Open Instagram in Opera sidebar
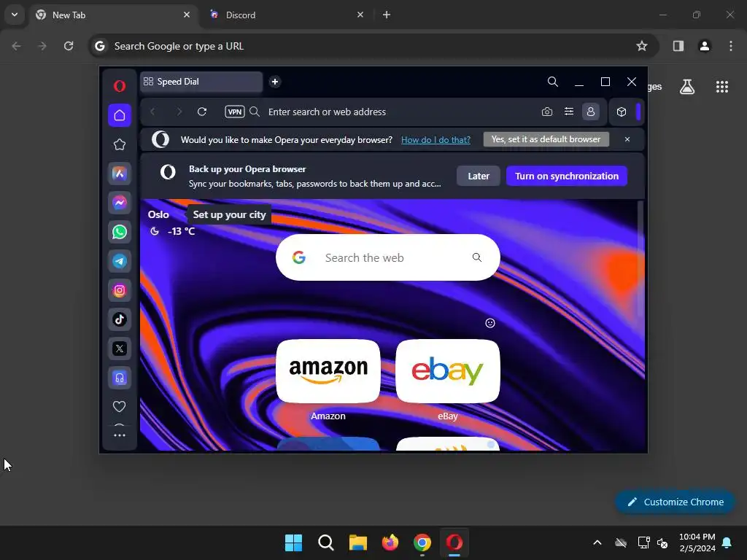The height and width of the screenshot is (560, 747). (x=120, y=290)
